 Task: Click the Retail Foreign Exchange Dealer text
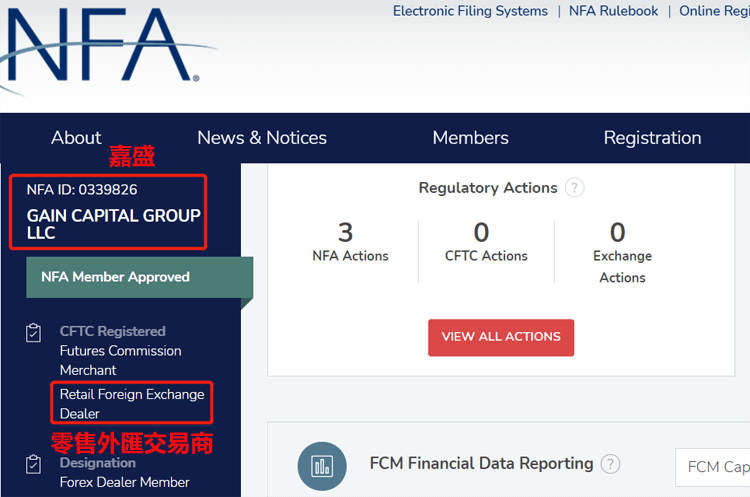click(131, 403)
